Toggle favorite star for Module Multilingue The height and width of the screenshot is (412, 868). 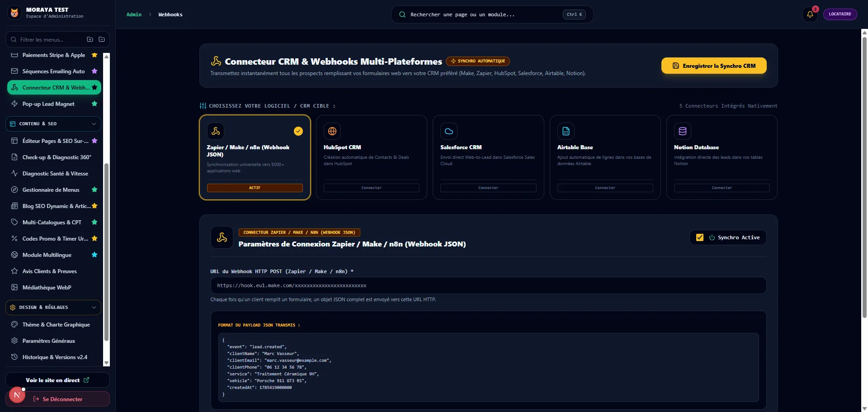click(94, 255)
